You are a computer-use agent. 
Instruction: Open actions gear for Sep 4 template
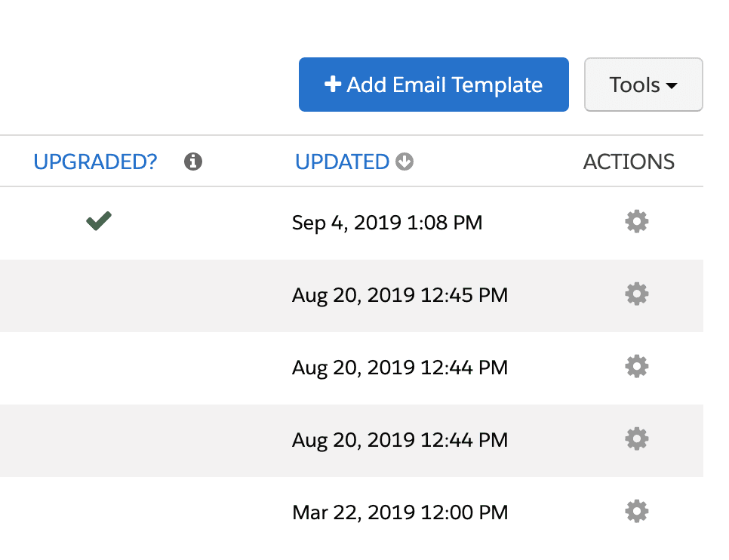pos(636,221)
